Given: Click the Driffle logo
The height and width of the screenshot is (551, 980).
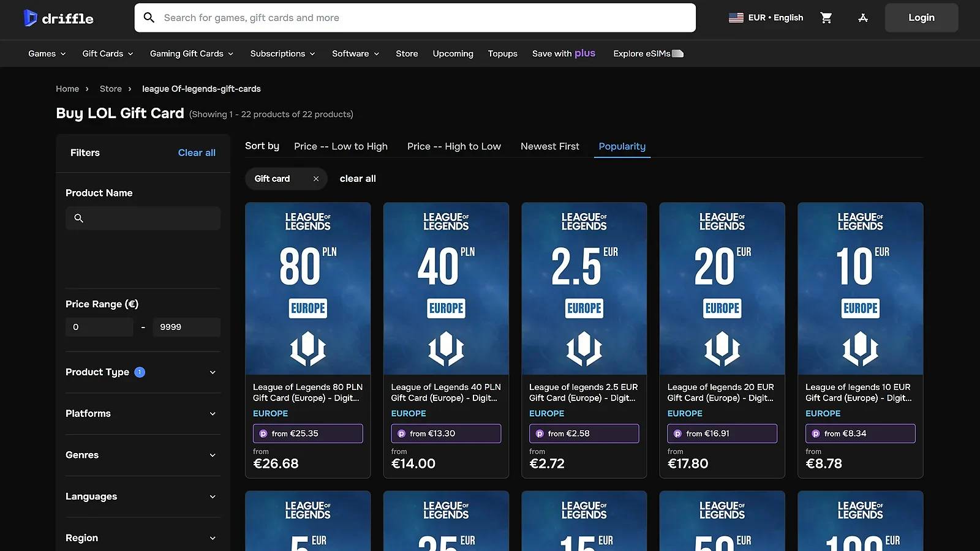Looking at the screenshot, I should point(58,18).
